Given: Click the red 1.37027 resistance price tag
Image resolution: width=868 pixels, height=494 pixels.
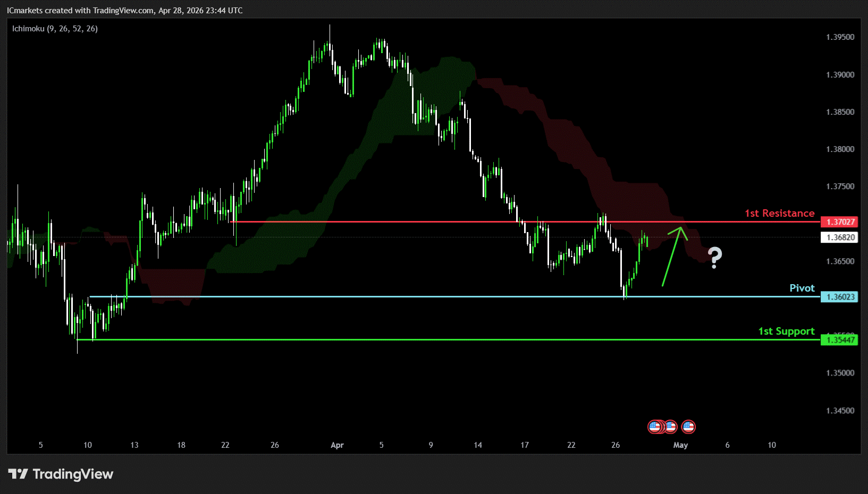Looking at the screenshot, I should click(x=840, y=222).
